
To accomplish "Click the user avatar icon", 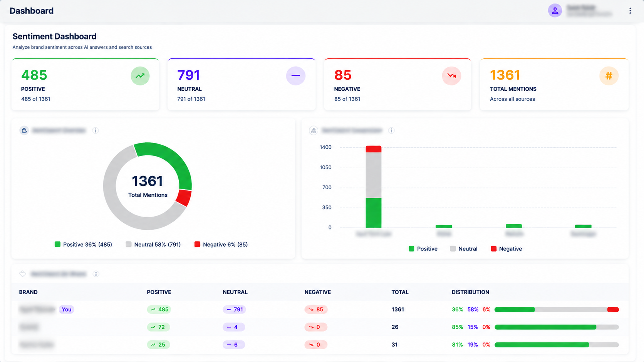I will [x=555, y=11].
